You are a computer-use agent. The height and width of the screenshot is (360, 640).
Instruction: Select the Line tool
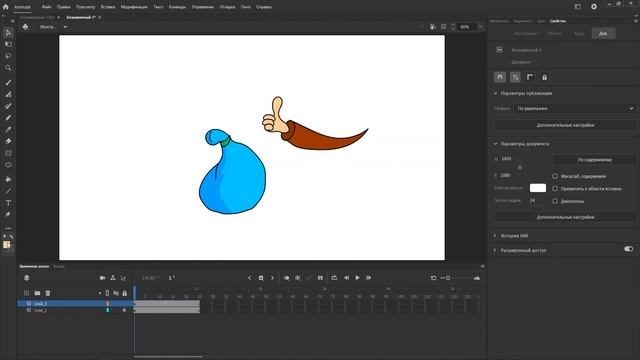pos(8,191)
